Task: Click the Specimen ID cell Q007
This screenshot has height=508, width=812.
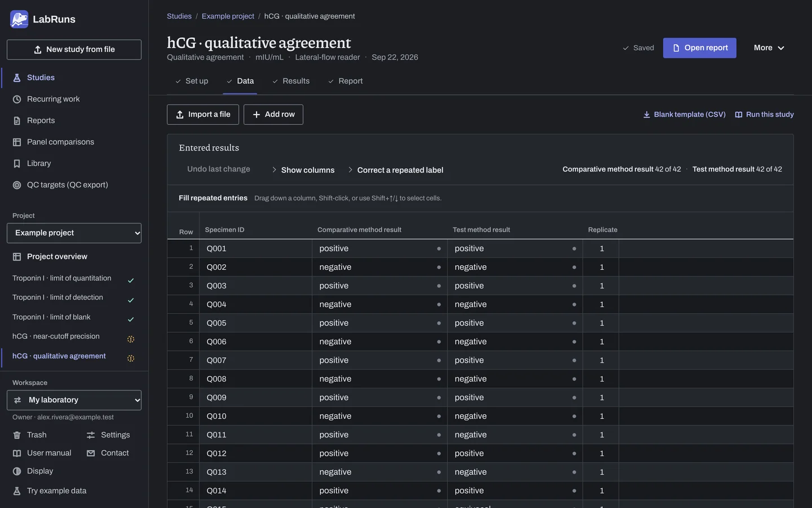Action: click(257, 361)
